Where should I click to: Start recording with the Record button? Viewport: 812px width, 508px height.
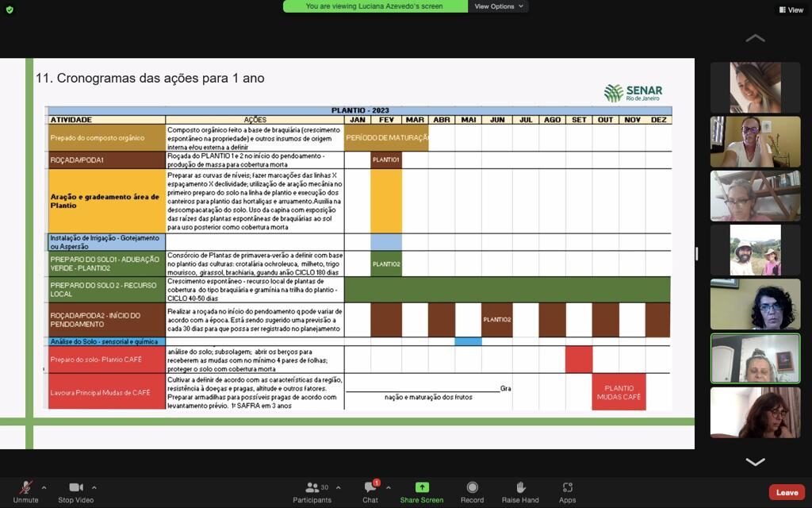click(x=473, y=492)
